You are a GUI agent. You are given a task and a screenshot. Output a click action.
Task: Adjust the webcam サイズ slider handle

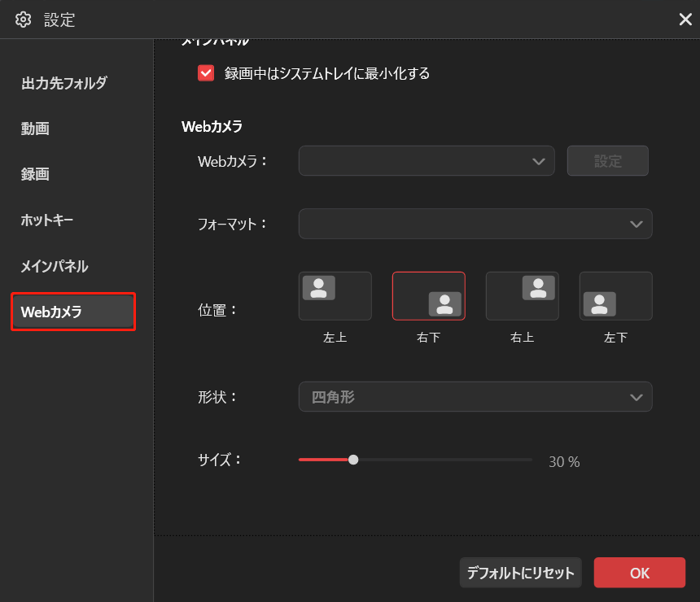[353, 460]
